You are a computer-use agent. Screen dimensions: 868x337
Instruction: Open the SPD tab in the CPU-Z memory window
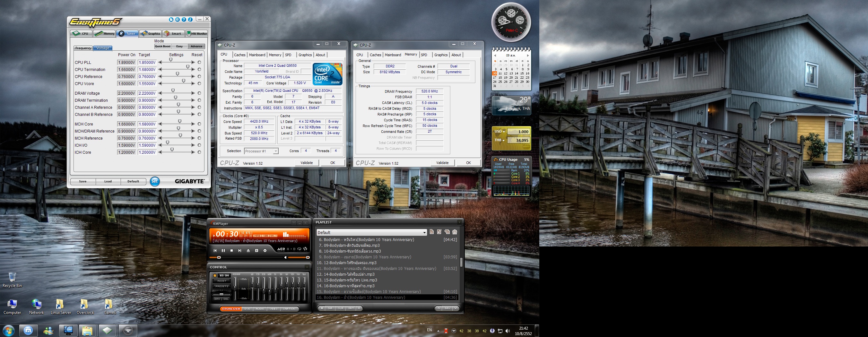tap(424, 55)
